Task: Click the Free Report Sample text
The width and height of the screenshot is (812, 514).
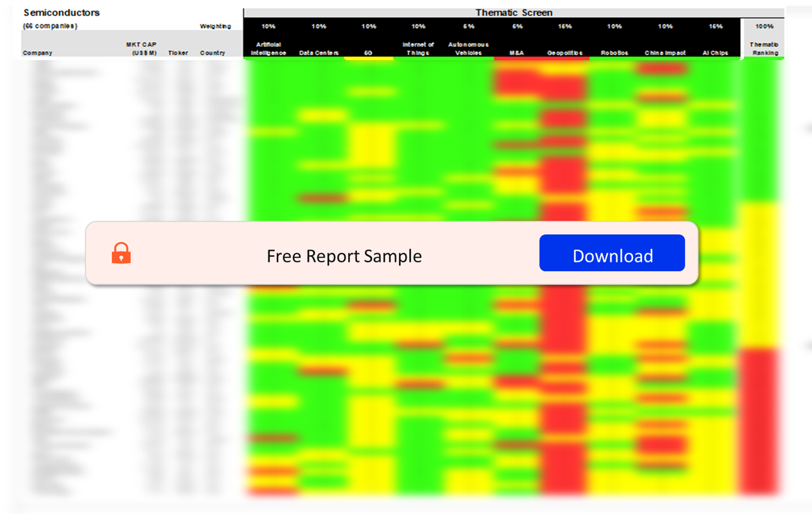Action: [x=344, y=256]
